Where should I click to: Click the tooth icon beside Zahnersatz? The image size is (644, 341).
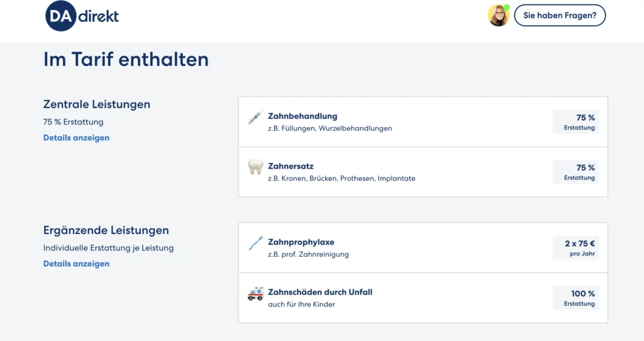[255, 167]
